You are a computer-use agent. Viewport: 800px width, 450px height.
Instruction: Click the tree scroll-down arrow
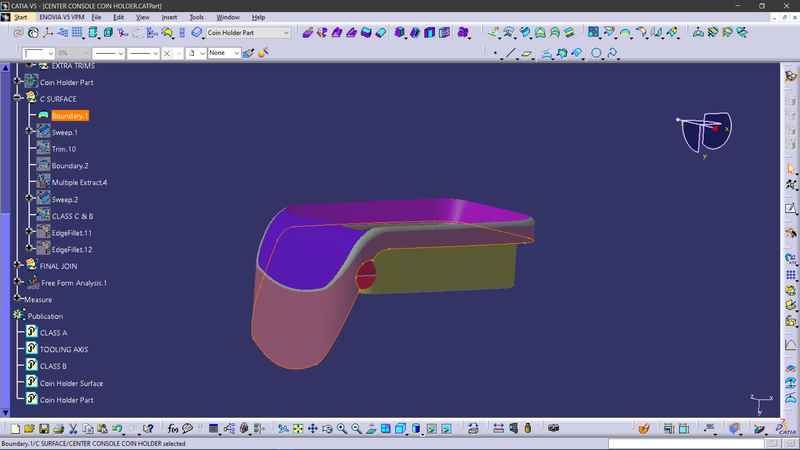(6, 412)
